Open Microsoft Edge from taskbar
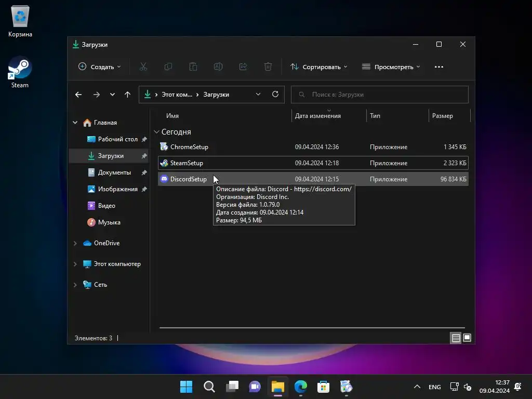Screen dimensions: 532x399 301,387
